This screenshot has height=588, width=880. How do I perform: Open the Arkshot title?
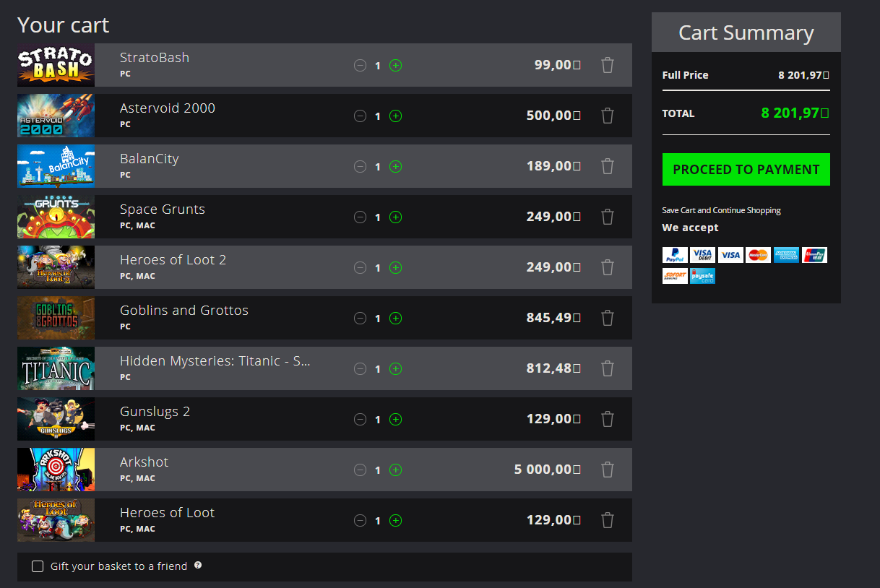coord(144,462)
